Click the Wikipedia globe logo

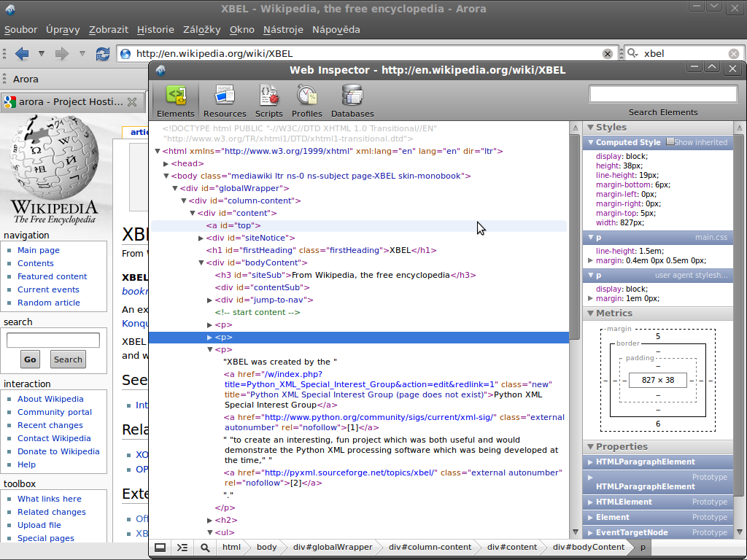(x=54, y=157)
